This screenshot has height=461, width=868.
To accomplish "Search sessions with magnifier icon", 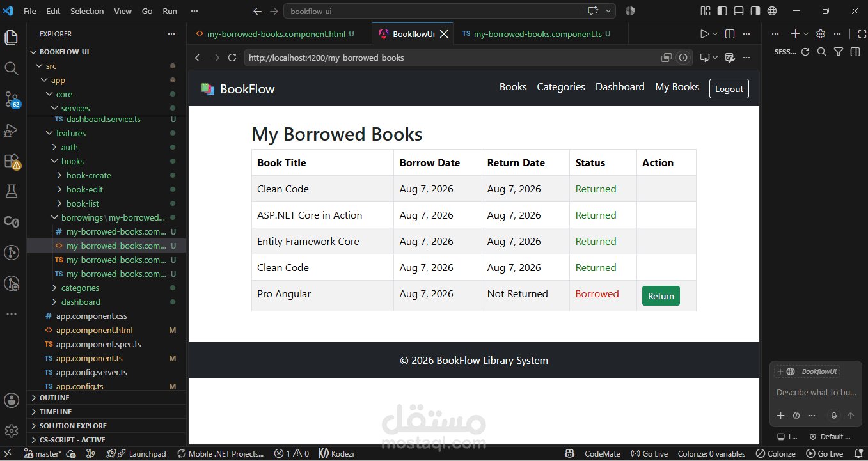I will [822, 52].
